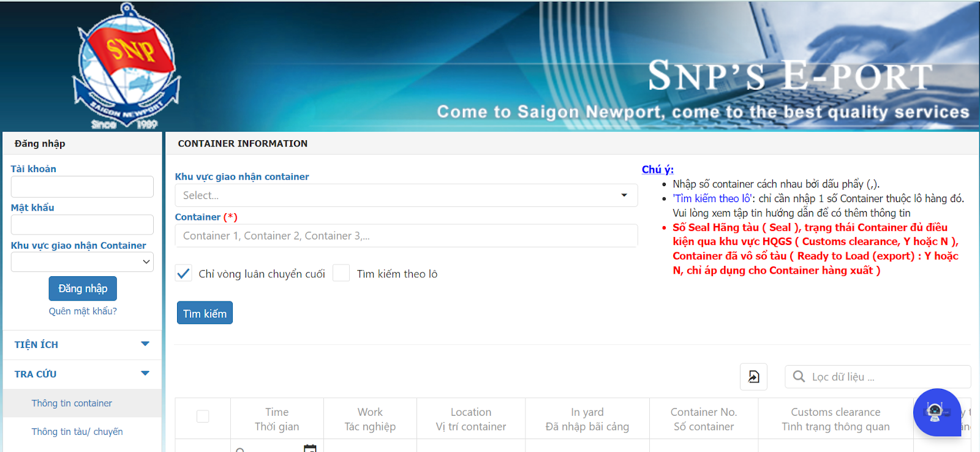Collapse the TIỆN ÍCH menu arrow
The image size is (980, 452).
145,344
